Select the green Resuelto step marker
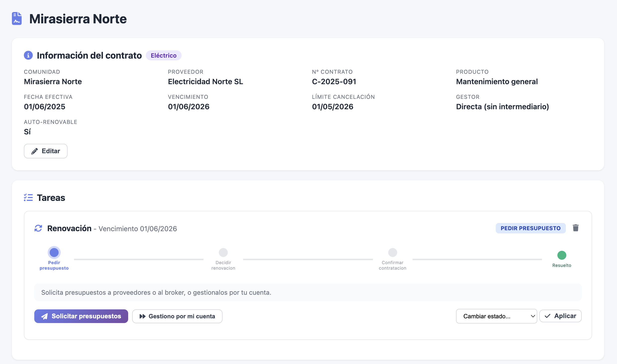The image size is (617, 364). coord(562,255)
